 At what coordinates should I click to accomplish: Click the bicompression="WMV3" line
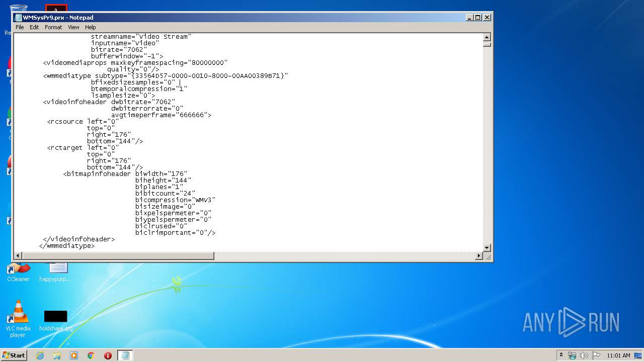pyautogui.click(x=175, y=200)
